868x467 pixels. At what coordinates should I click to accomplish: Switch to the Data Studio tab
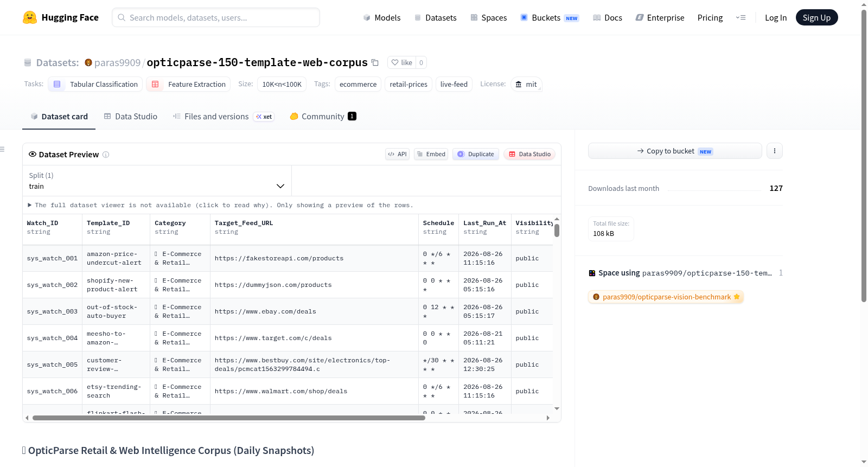[131, 117]
